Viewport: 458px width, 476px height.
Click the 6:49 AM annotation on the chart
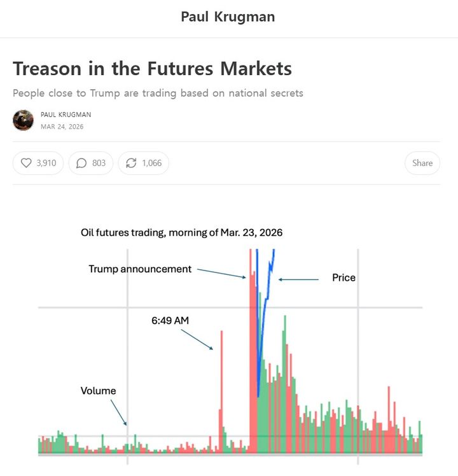click(x=170, y=321)
